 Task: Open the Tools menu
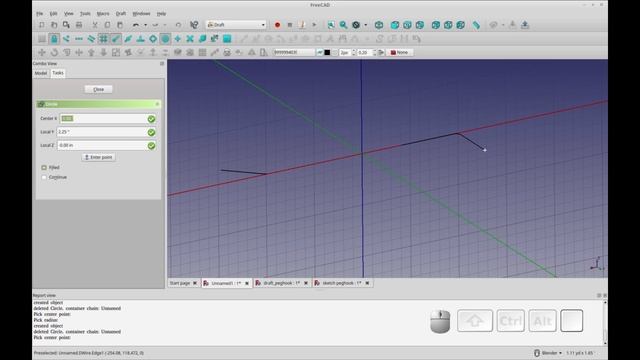pyautogui.click(x=85, y=13)
